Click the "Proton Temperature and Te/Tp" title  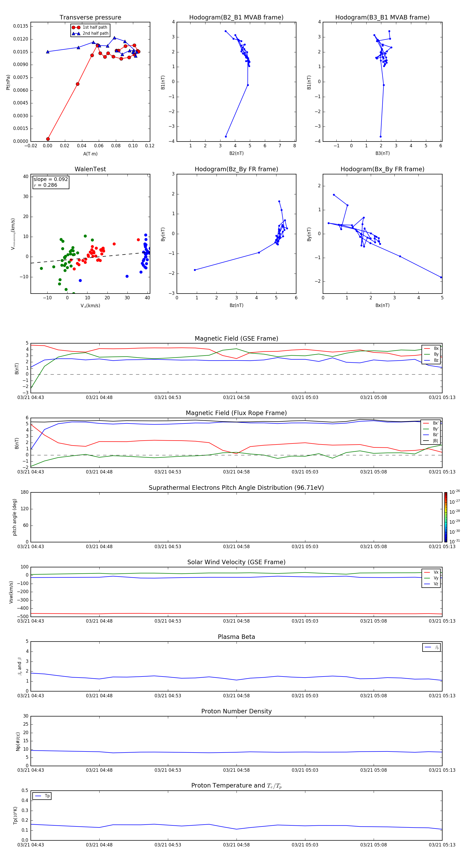click(236, 786)
